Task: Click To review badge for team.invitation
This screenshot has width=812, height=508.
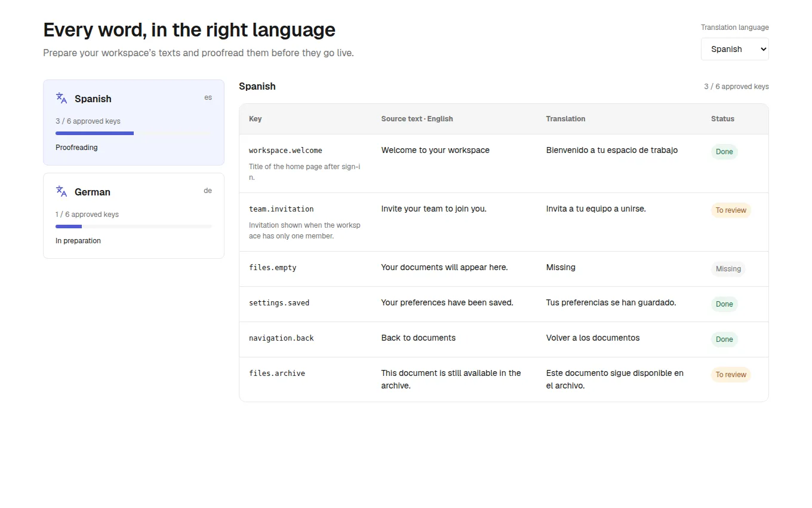Action: (731, 210)
